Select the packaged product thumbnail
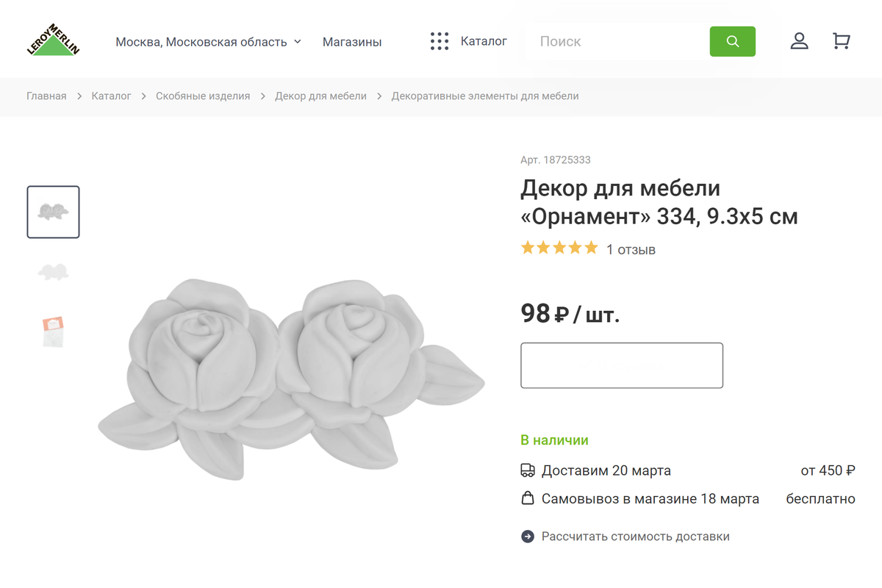Viewport: 882px width, 588px height. (x=53, y=331)
